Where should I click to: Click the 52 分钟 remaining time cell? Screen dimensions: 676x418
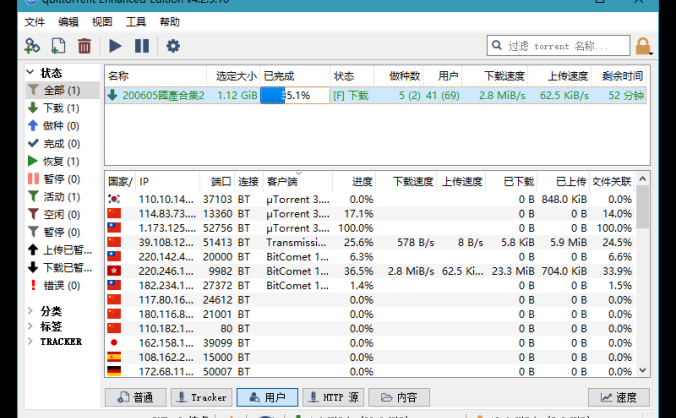coord(626,95)
